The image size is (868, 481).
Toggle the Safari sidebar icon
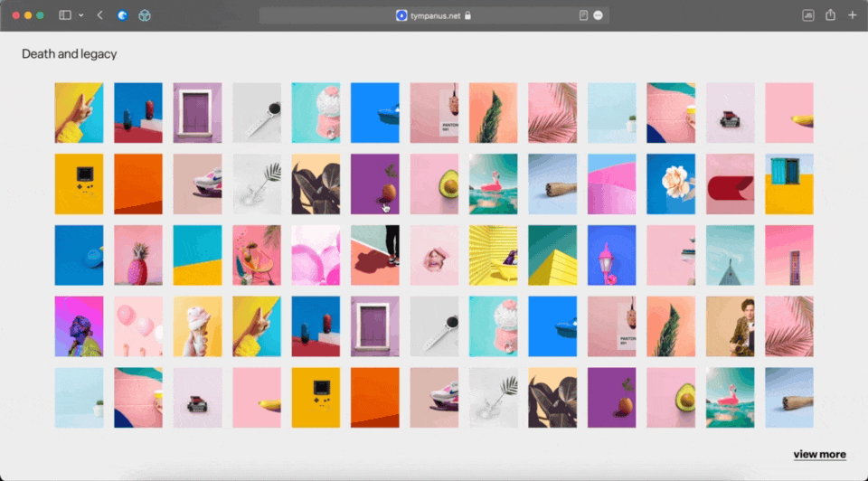65,15
